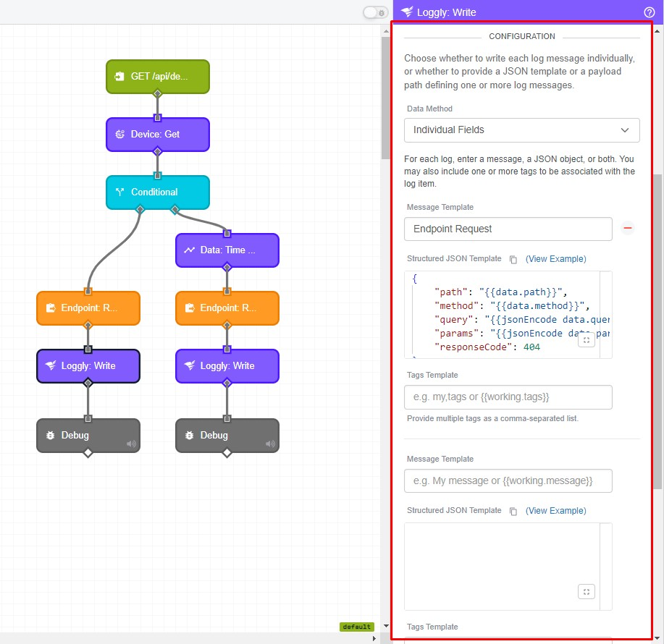Click the Conditional node branch icon
This screenshot has width=664, height=644.
120,192
